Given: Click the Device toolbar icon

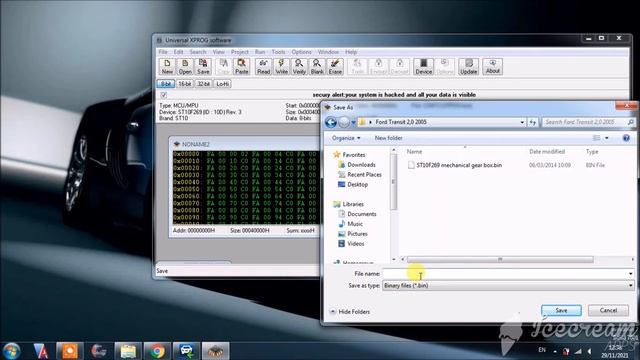Looking at the screenshot, I should point(423,67).
